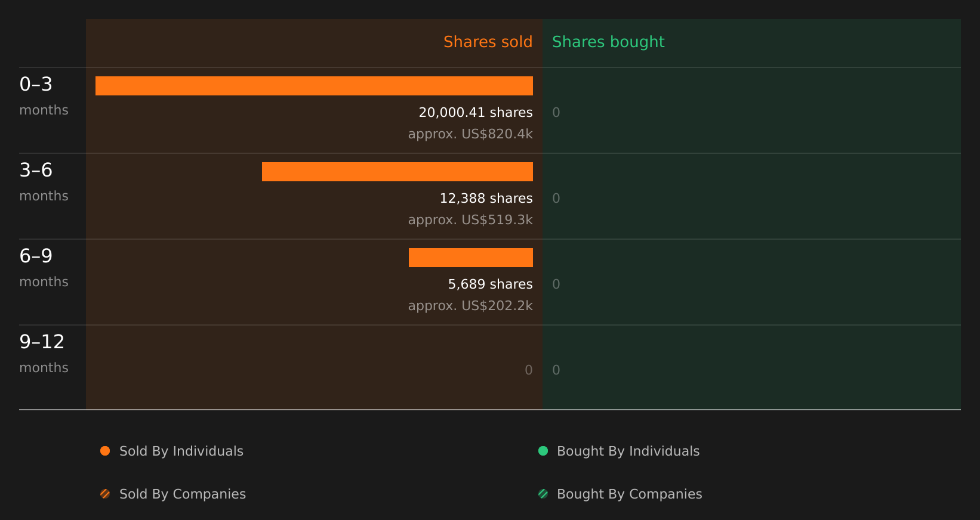This screenshot has height=520, width=980.
Task: Click the 9–12 months row label
Action: point(44,354)
